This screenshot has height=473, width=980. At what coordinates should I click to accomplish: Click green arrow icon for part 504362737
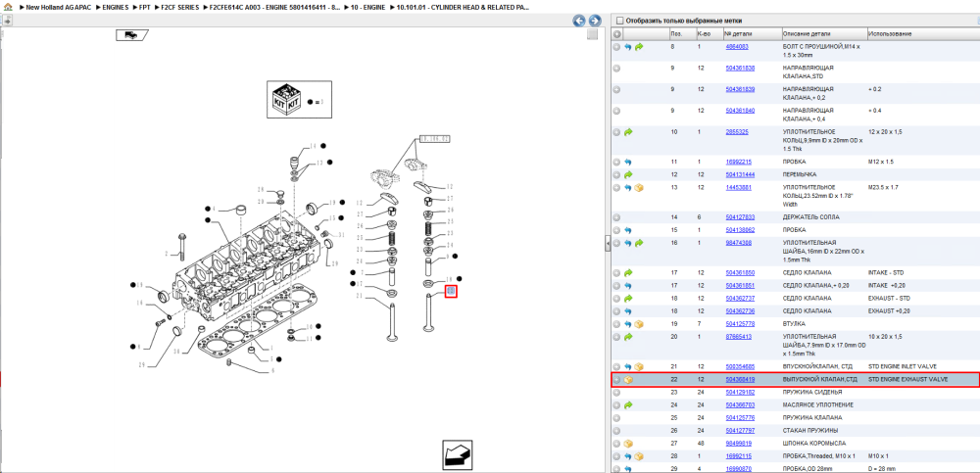point(628,298)
